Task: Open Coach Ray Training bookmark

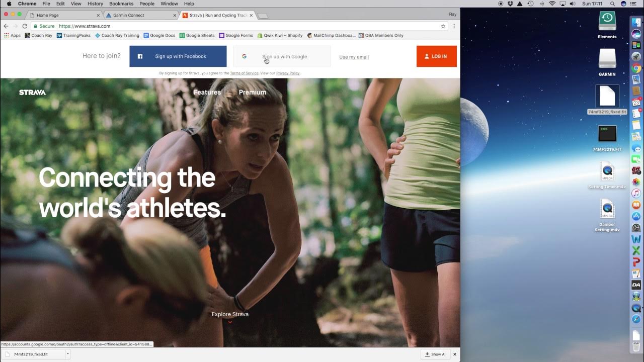Action: (x=117, y=35)
